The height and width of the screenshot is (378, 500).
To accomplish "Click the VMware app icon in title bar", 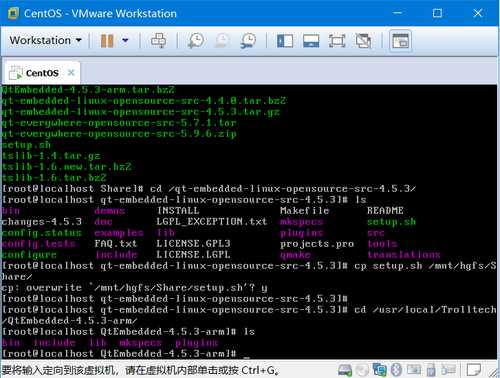I will (13, 13).
